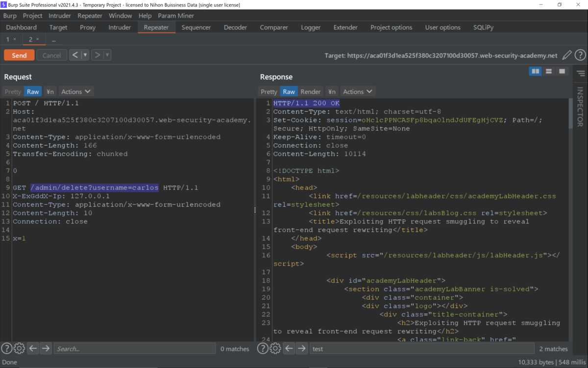Switch to the Comparer tab
This screenshot has height=368, width=588.
274,27
